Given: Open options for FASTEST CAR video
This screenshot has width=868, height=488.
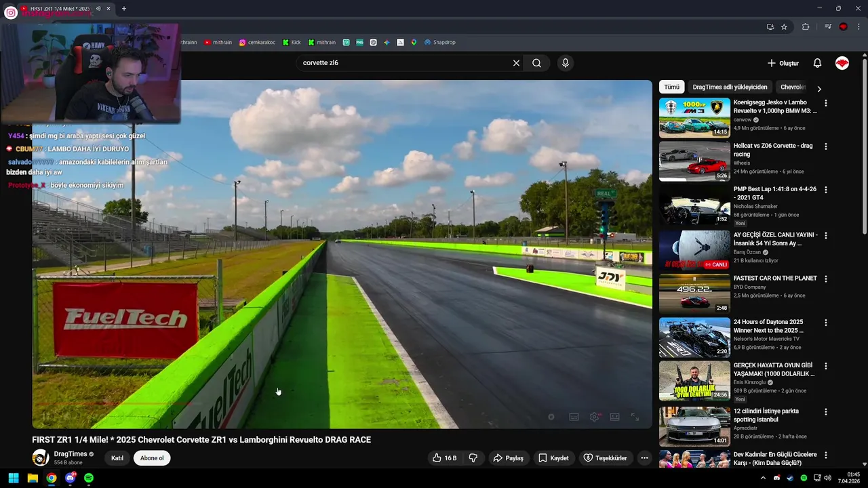Looking at the screenshot, I should 825,279.
